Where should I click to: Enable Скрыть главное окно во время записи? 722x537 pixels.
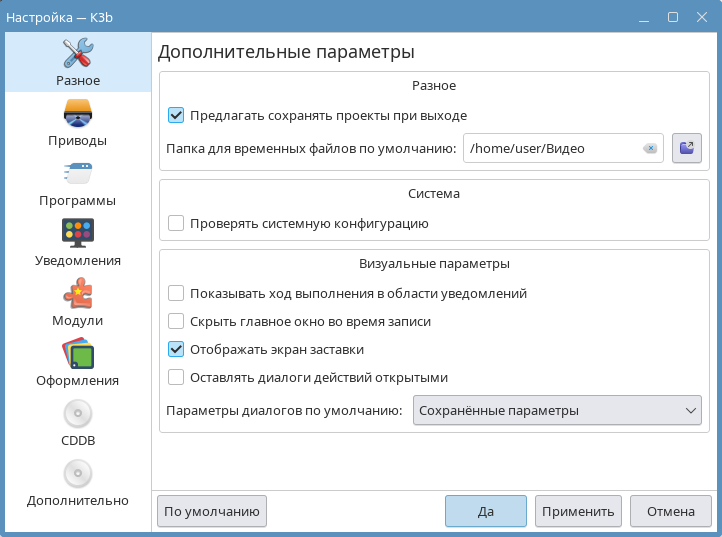(x=176, y=321)
